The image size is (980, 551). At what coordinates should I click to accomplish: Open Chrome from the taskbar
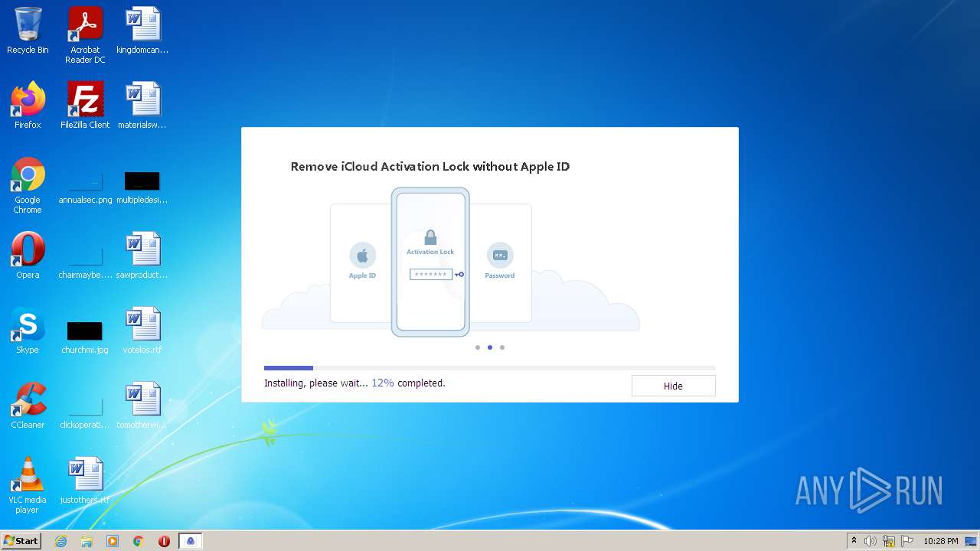coord(139,541)
